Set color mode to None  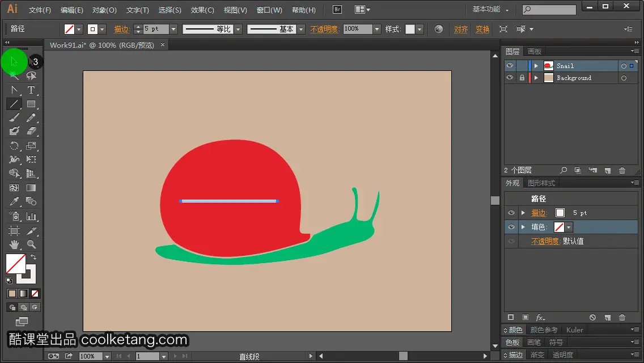coord(35,294)
